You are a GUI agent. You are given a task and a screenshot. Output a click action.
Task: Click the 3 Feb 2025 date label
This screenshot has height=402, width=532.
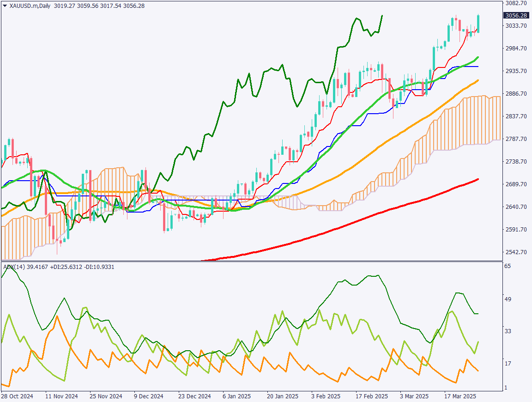[325, 396]
